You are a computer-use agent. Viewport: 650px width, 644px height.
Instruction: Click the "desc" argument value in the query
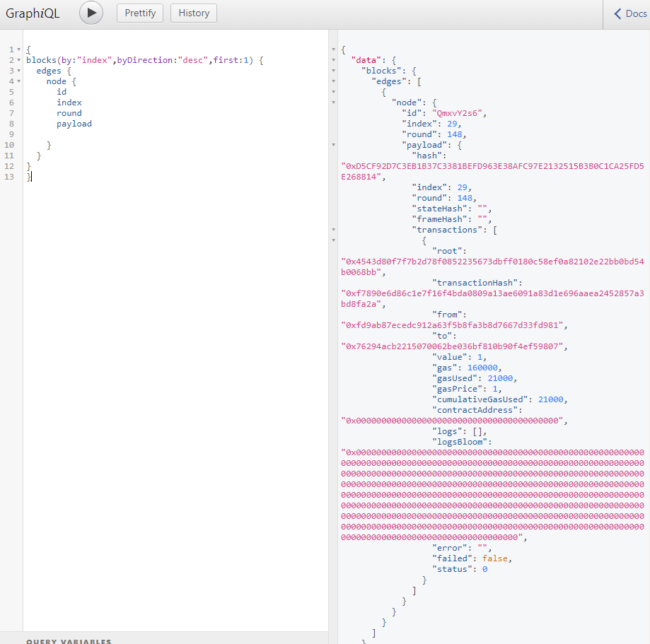(193, 60)
